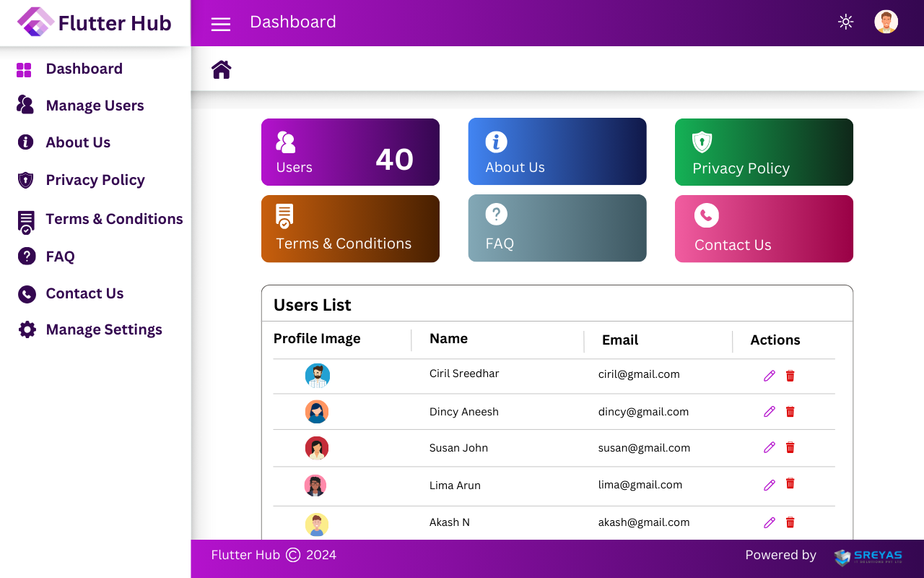The width and height of the screenshot is (924, 578).
Task: Select Manage Users in the sidebar
Action: click(95, 105)
